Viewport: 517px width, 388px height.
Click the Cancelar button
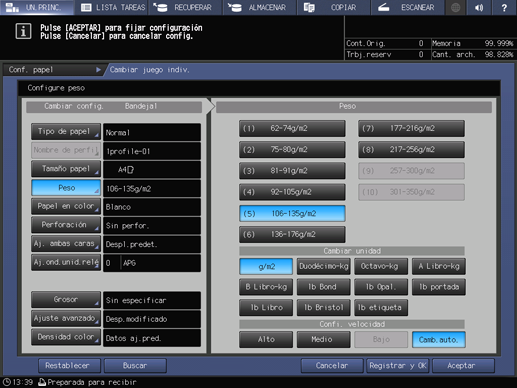point(332,366)
